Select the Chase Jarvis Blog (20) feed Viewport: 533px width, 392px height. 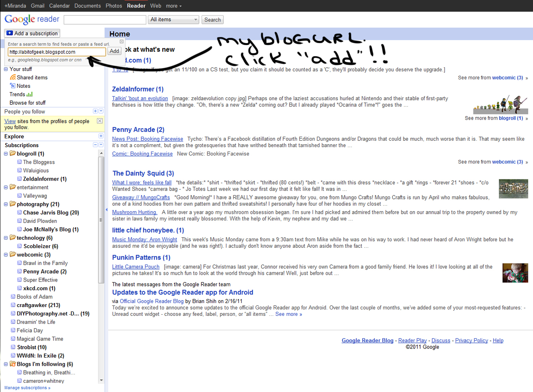coord(51,213)
